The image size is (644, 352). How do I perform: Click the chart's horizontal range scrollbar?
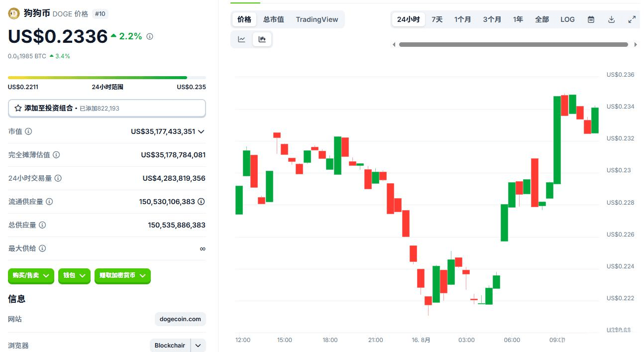click(x=513, y=44)
